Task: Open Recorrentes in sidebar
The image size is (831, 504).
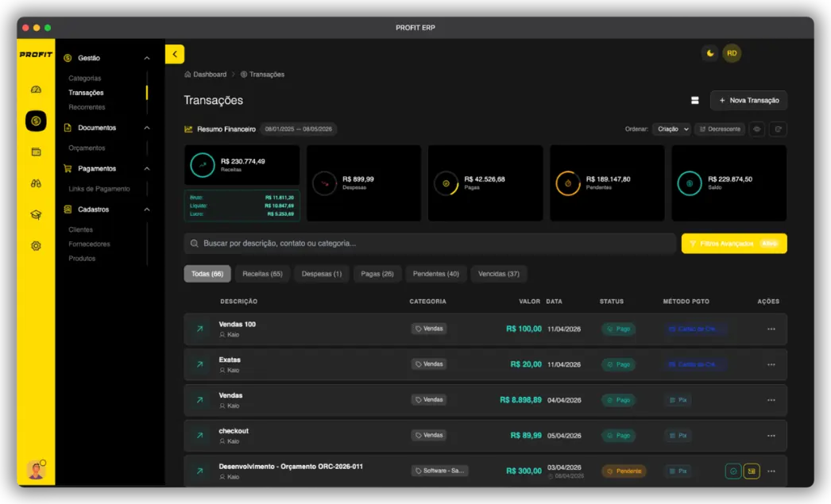Action: tap(87, 107)
